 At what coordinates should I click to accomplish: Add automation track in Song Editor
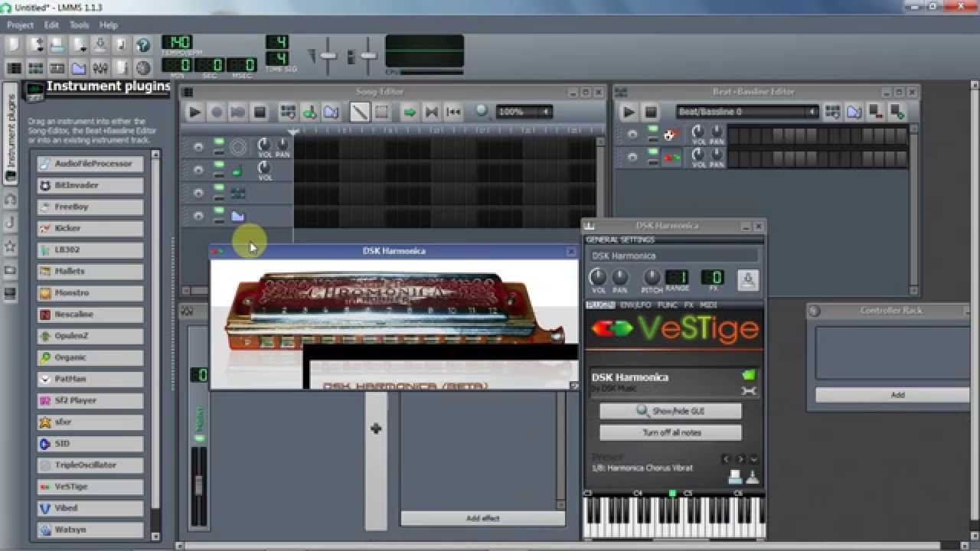point(331,112)
